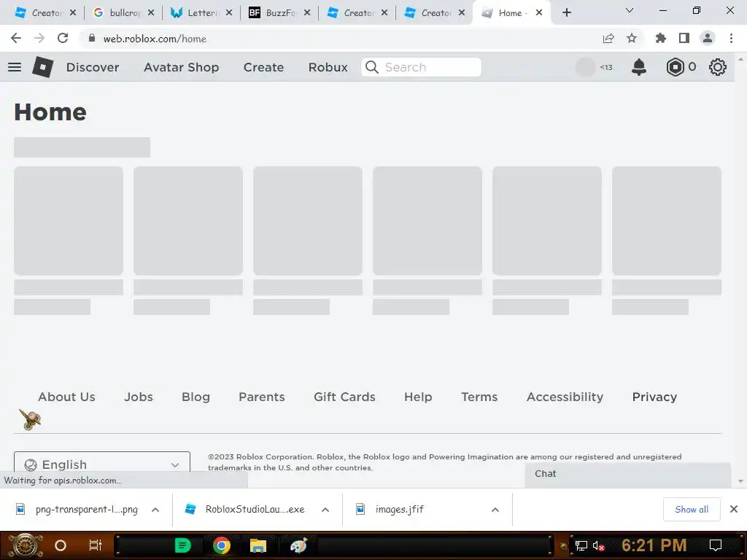Viewport: 747px width, 560px height.
Task: Click the 6:21 PM taskbar clock
Action: 654,545
